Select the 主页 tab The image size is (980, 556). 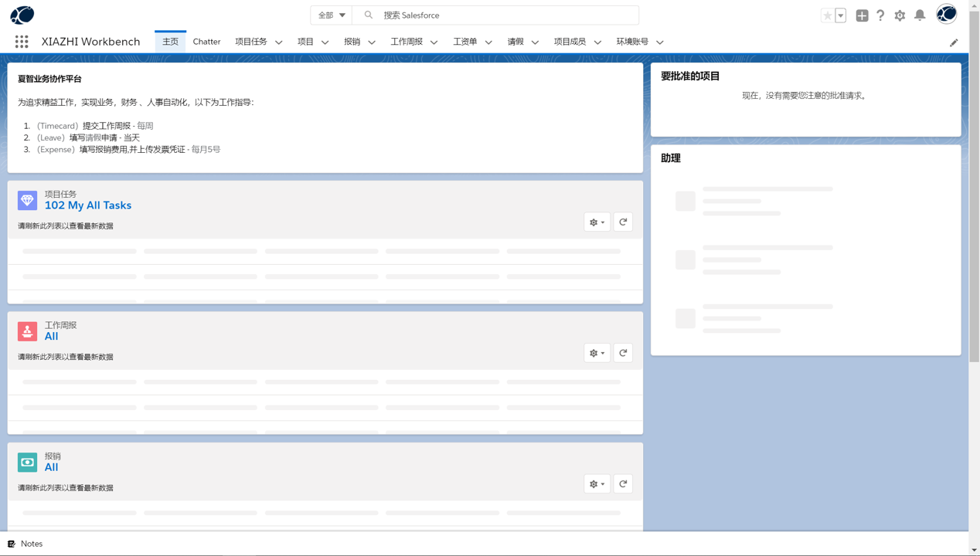coord(170,42)
